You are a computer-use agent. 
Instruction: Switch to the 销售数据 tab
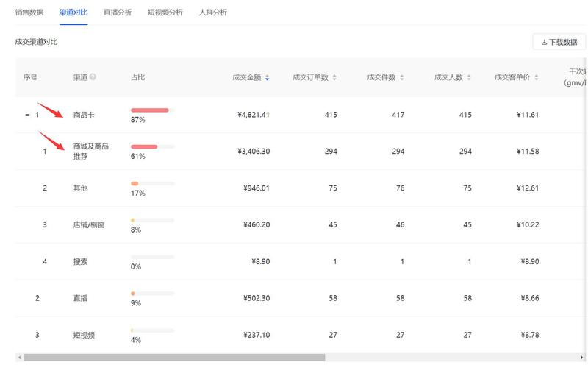(x=29, y=13)
